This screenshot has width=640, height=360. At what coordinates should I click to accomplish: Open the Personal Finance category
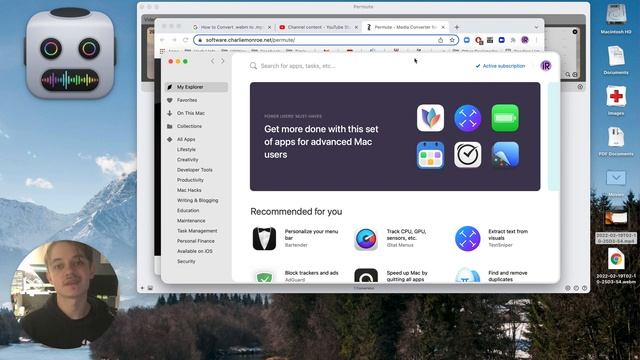196,241
